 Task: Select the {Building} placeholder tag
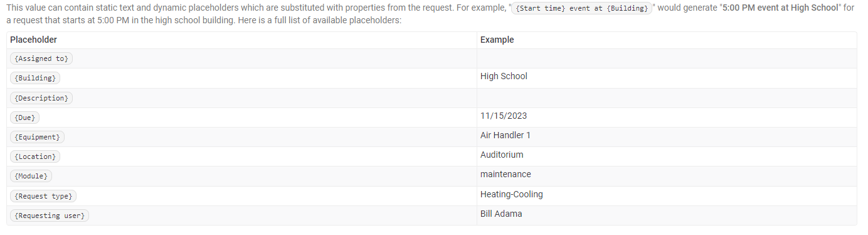35,79
